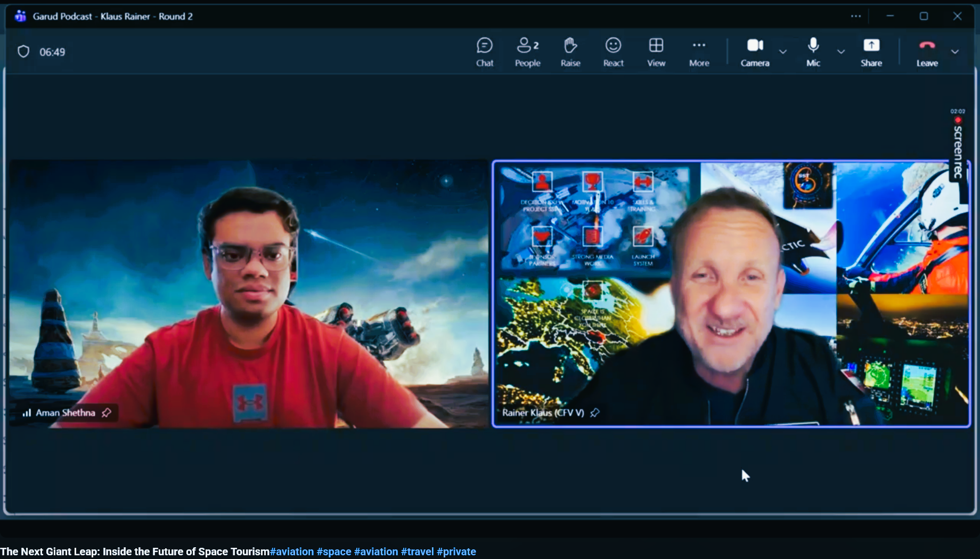
Task: Raise your hand in the meeting
Action: click(570, 52)
